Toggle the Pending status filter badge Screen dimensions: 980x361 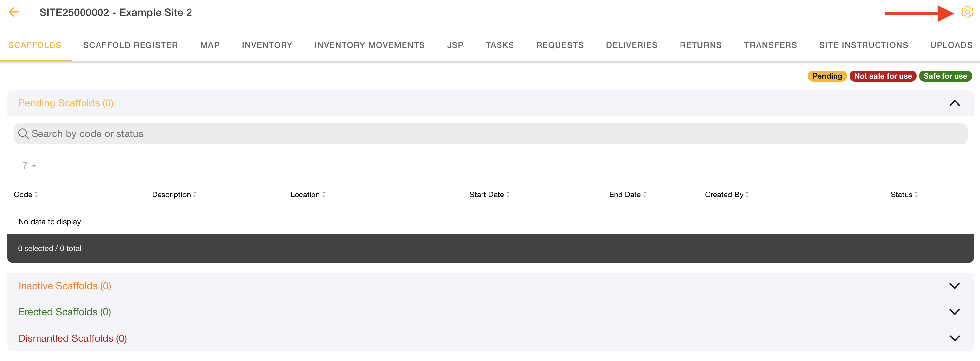pyautogui.click(x=827, y=76)
